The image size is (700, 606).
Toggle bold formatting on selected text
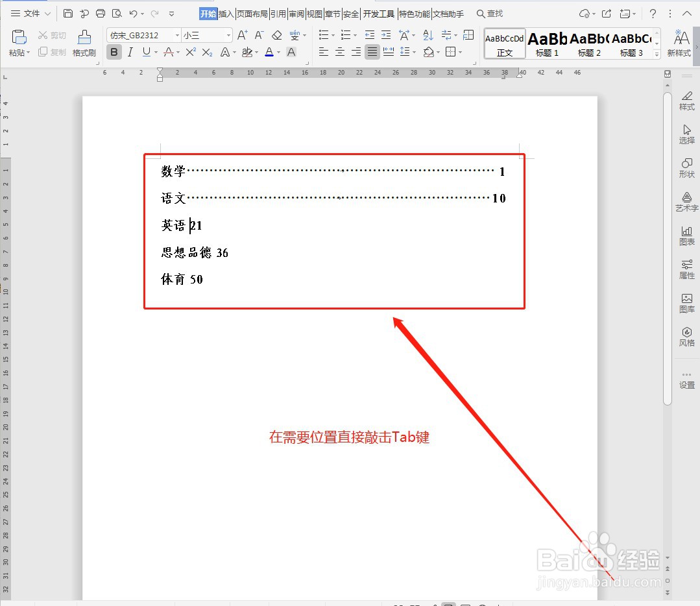point(114,52)
